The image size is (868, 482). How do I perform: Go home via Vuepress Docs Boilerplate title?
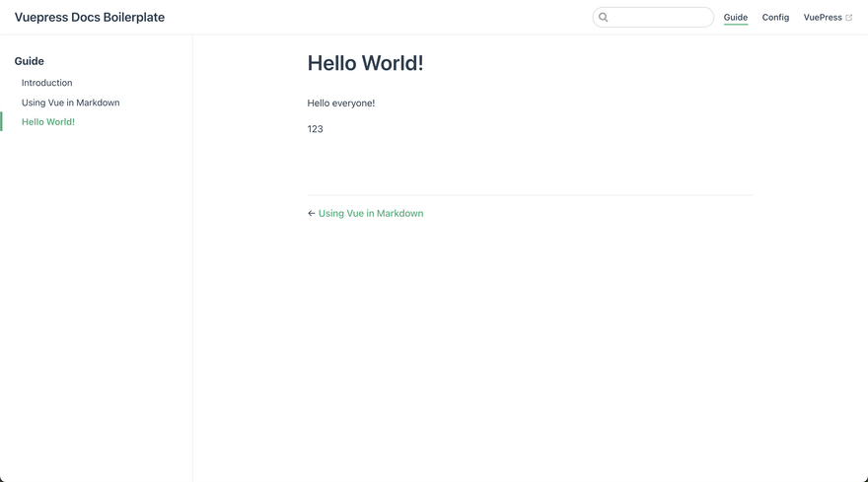pos(90,17)
